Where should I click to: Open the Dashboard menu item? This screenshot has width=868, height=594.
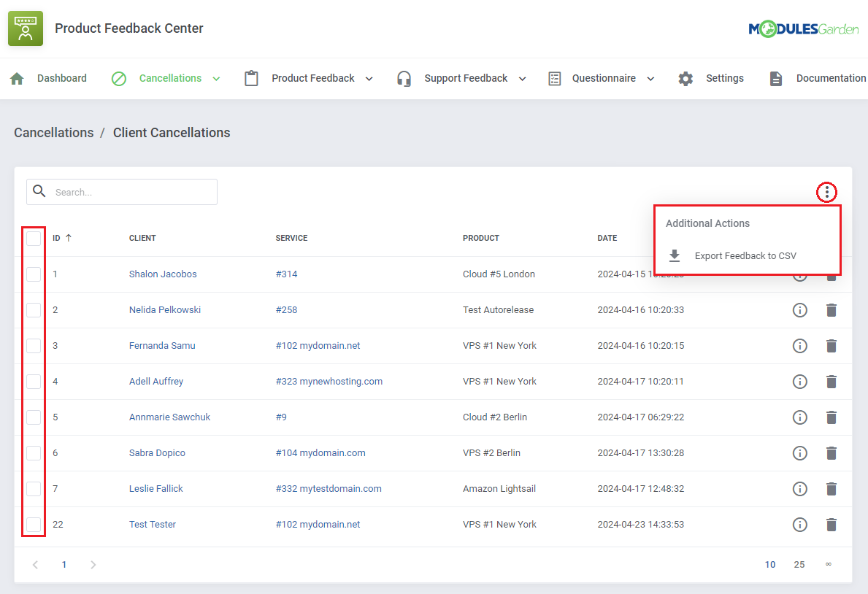point(62,78)
